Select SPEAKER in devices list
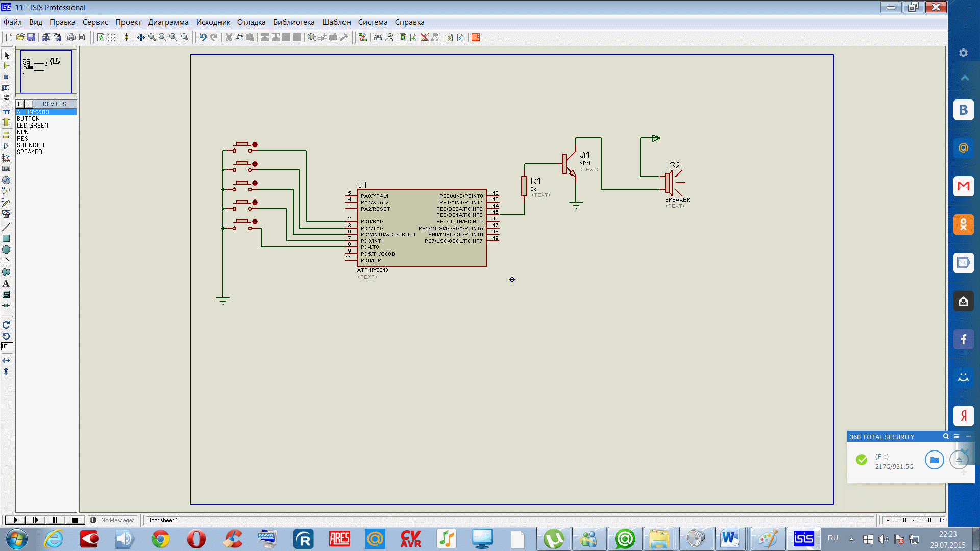 coord(46,152)
